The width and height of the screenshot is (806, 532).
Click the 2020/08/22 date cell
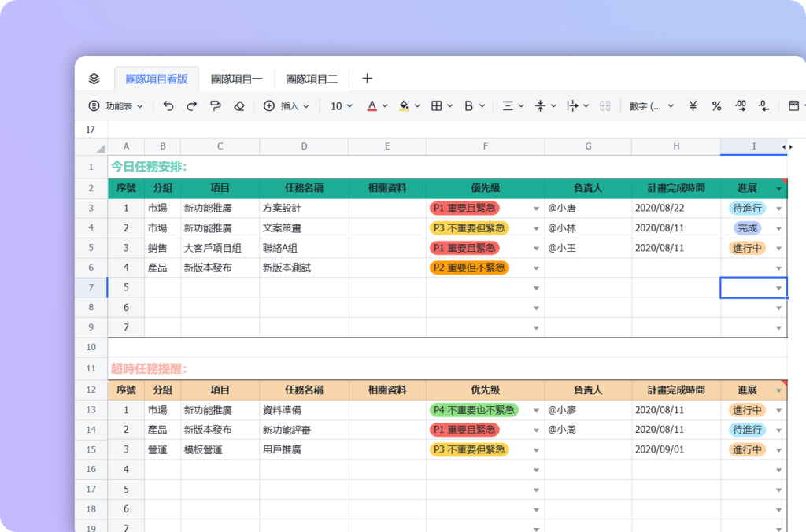676,209
